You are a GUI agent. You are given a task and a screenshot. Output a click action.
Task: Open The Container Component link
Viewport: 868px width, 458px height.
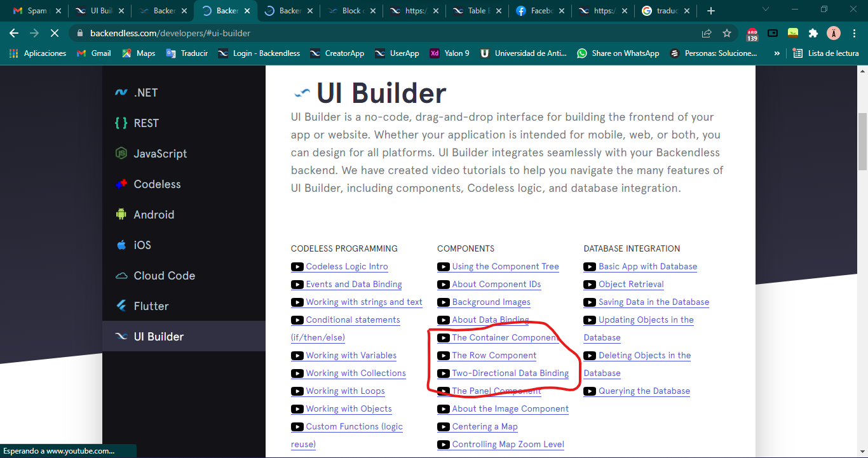point(506,338)
